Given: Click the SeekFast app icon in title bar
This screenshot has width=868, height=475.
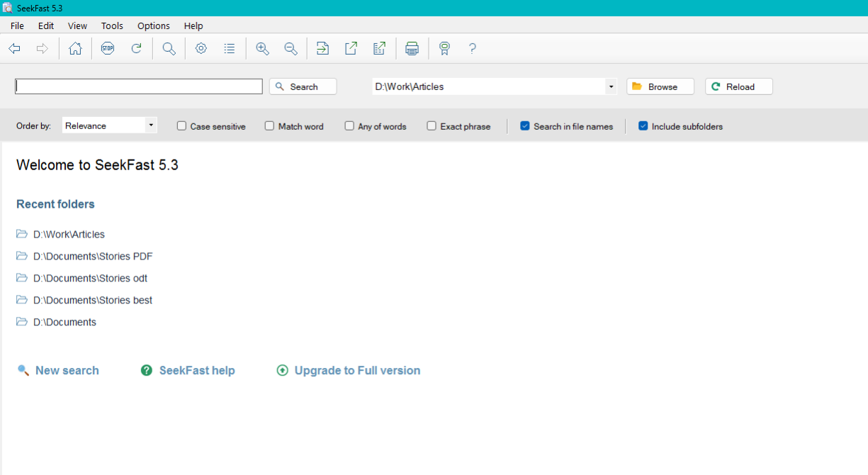Looking at the screenshot, I should (x=8, y=8).
